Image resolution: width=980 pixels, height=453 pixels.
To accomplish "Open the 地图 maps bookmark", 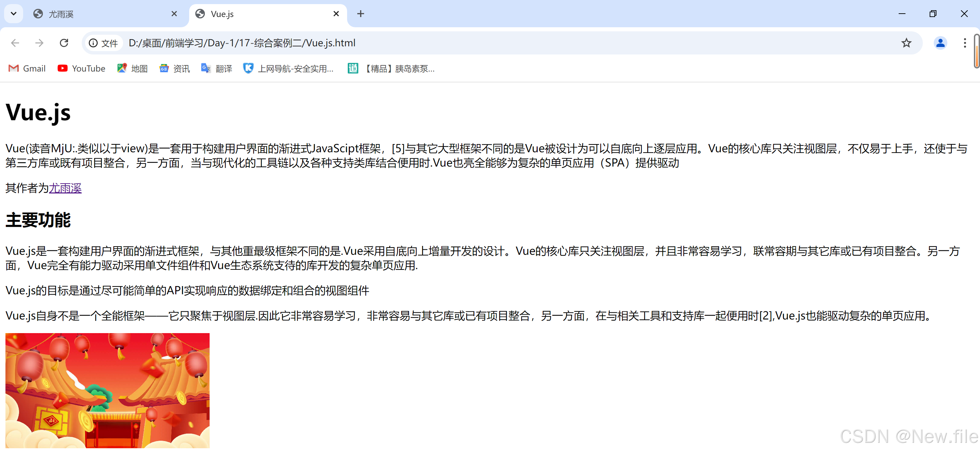I will click(x=132, y=68).
